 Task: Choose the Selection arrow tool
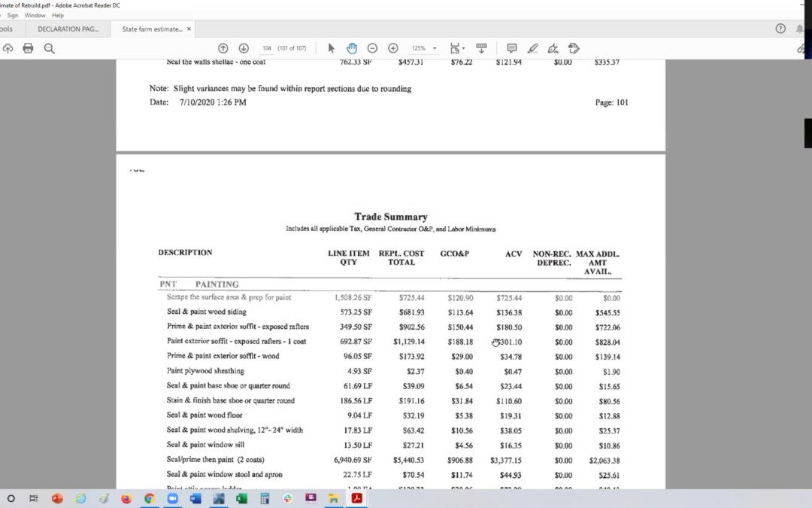(x=332, y=48)
